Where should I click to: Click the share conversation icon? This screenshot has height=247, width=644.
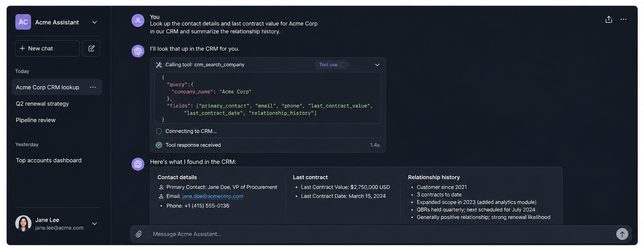click(609, 19)
